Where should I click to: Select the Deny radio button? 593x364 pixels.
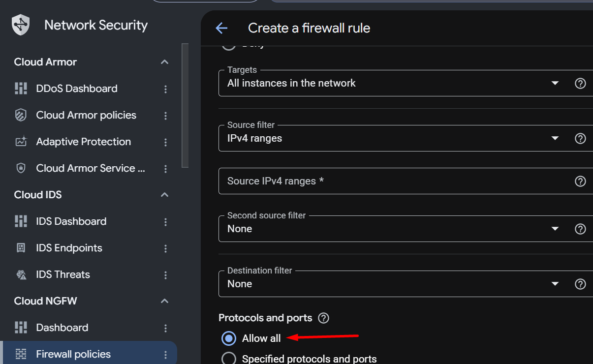[229, 46]
